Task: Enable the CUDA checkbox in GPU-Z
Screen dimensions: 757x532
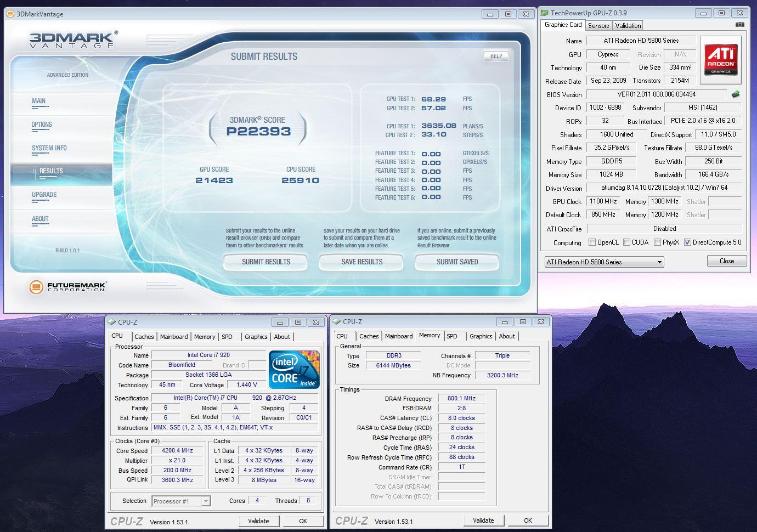Action: [626, 242]
